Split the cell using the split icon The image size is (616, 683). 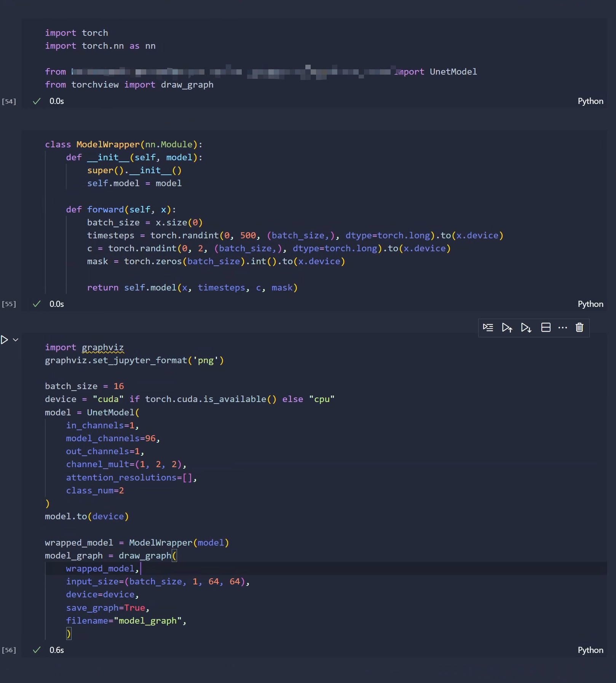546,327
